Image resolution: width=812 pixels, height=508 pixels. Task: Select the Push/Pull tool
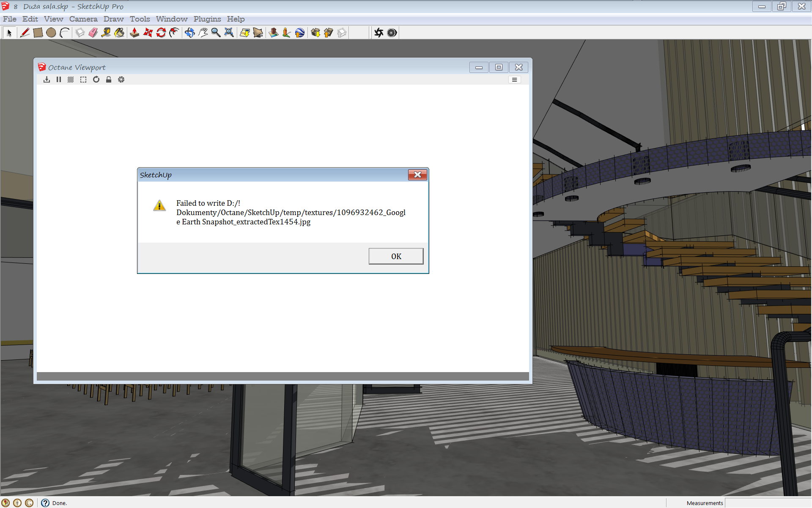(x=134, y=33)
